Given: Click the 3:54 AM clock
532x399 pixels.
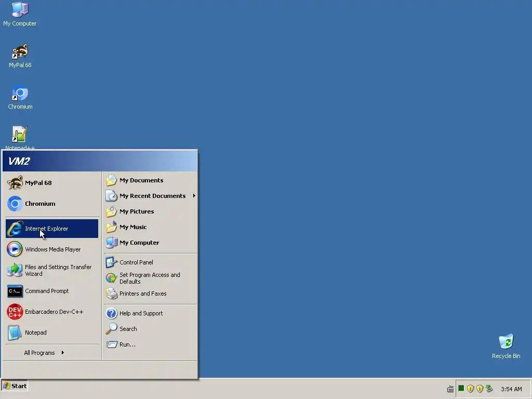Looking at the screenshot, I should [511, 389].
